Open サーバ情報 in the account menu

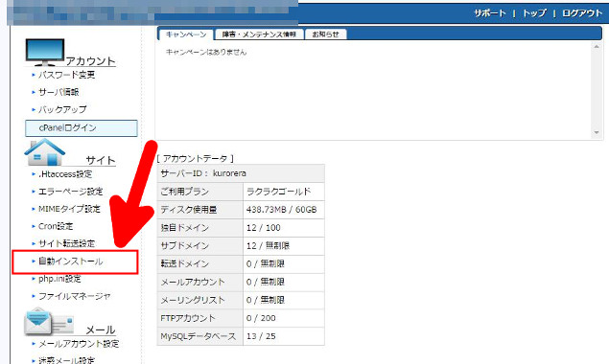click(59, 92)
